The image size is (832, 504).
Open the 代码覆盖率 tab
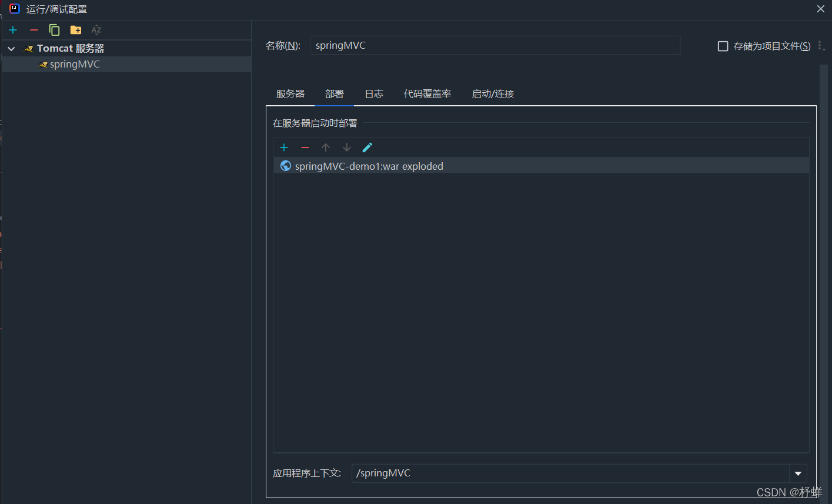(427, 94)
